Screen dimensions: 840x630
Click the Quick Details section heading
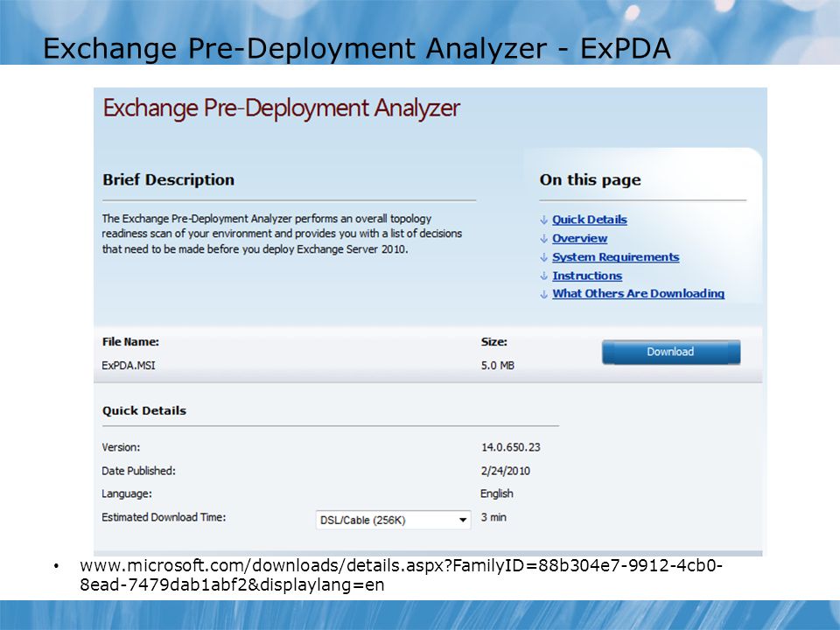click(x=144, y=411)
